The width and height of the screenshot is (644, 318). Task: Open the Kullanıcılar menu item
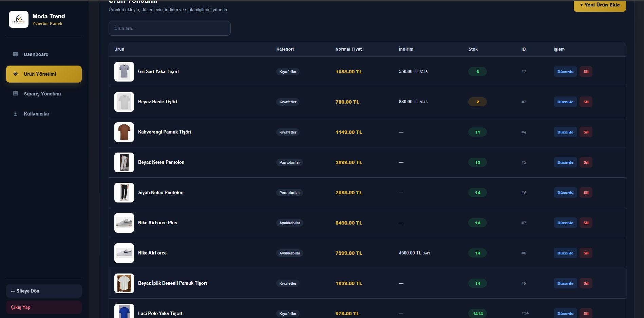[44, 114]
